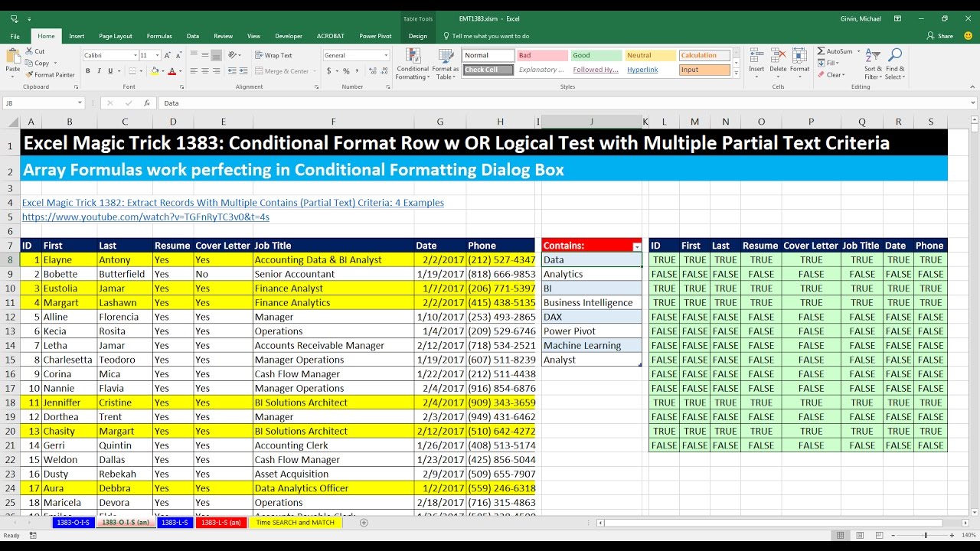Cut the selected cells
The width and height of the screenshot is (980, 551).
tap(35, 51)
